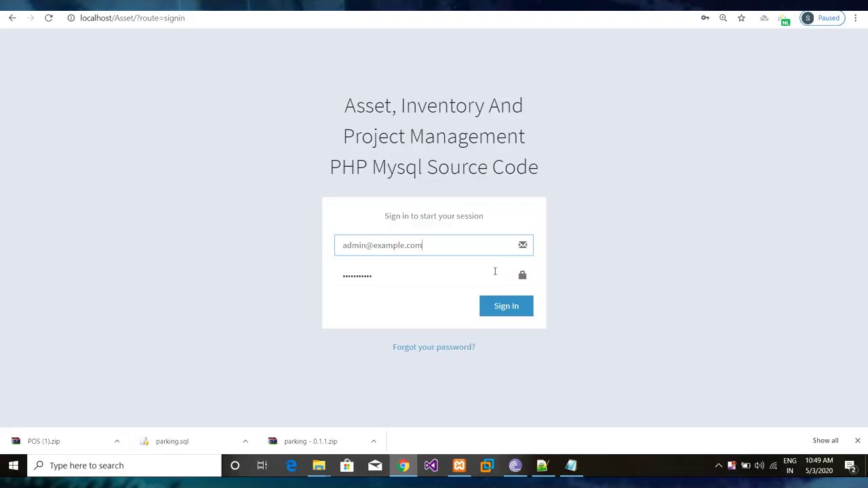Bookmark this page with the star
This screenshot has width=868, height=488.
(741, 18)
